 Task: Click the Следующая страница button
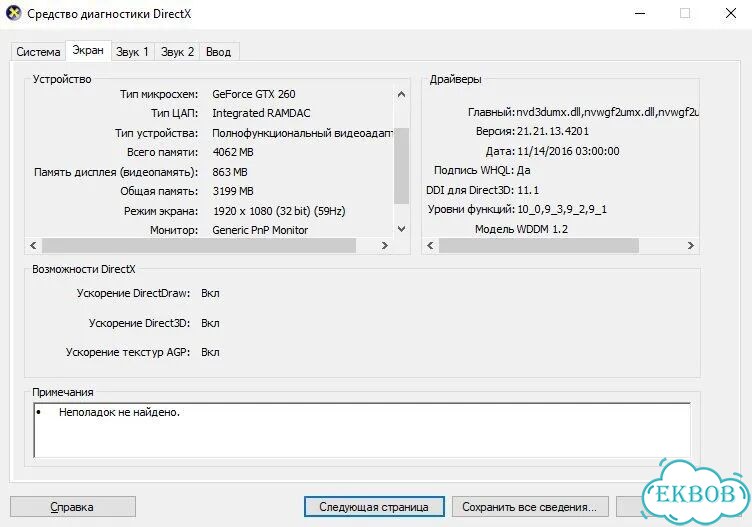click(374, 507)
